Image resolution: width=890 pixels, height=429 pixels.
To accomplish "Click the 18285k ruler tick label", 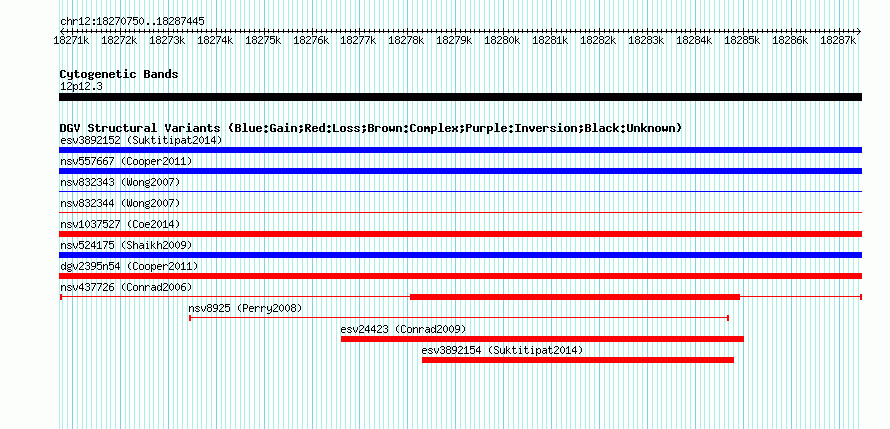I will pyautogui.click(x=742, y=41).
